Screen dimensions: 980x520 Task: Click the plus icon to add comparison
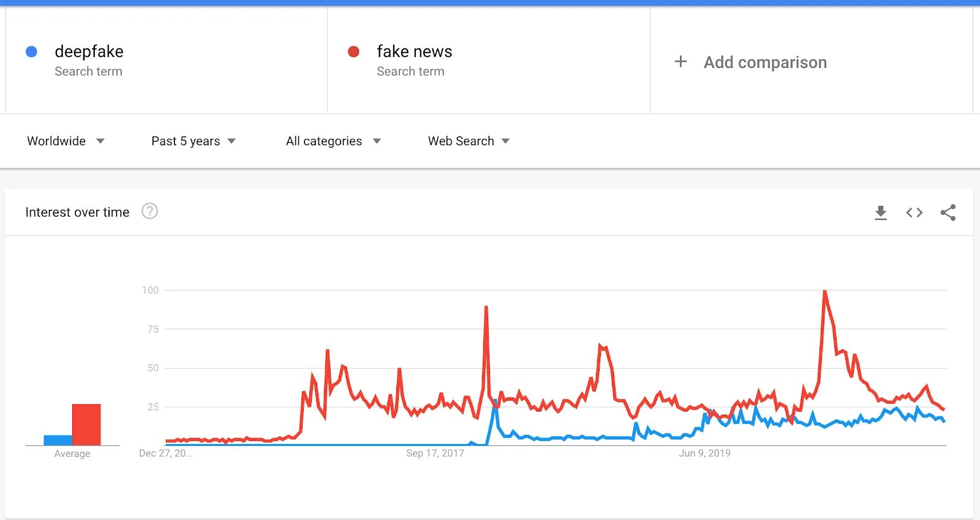680,62
